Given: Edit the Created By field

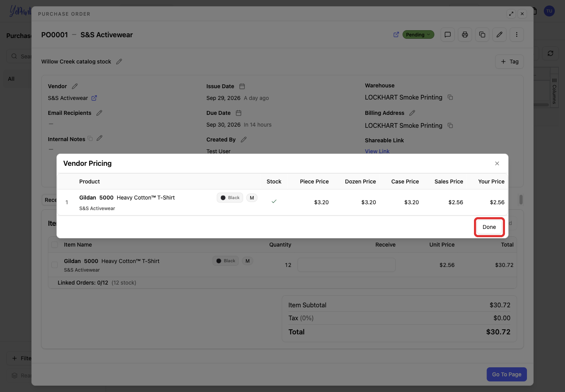Looking at the screenshot, I should pyautogui.click(x=244, y=140).
